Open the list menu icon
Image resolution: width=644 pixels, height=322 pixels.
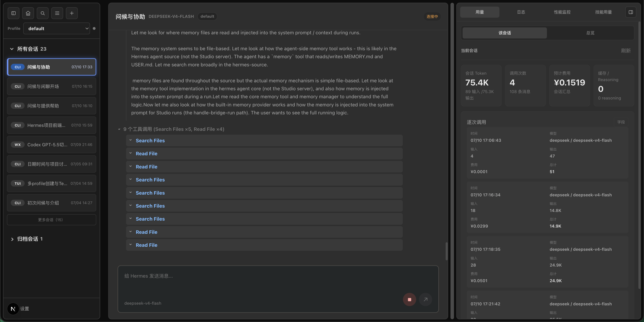57,13
